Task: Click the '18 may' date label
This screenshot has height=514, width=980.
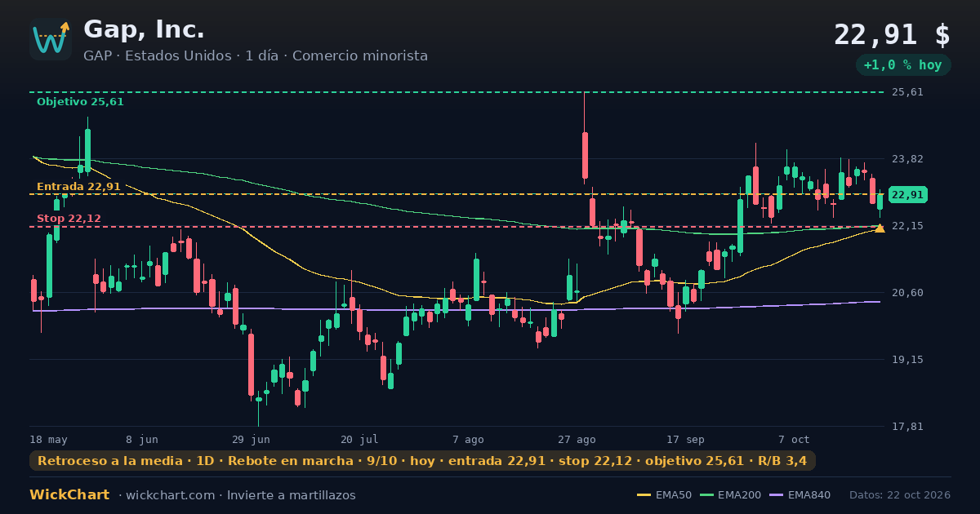Action: [49, 439]
